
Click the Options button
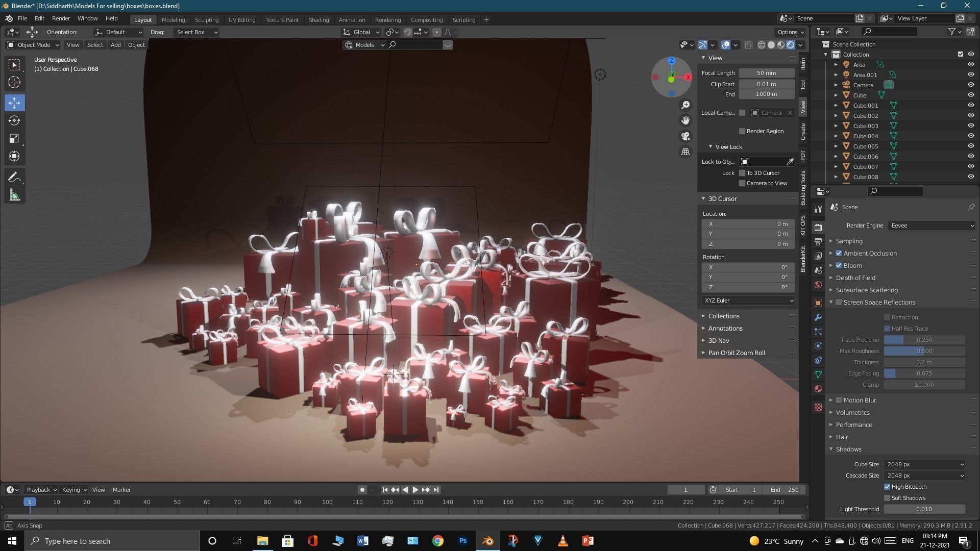click(791, 32)
